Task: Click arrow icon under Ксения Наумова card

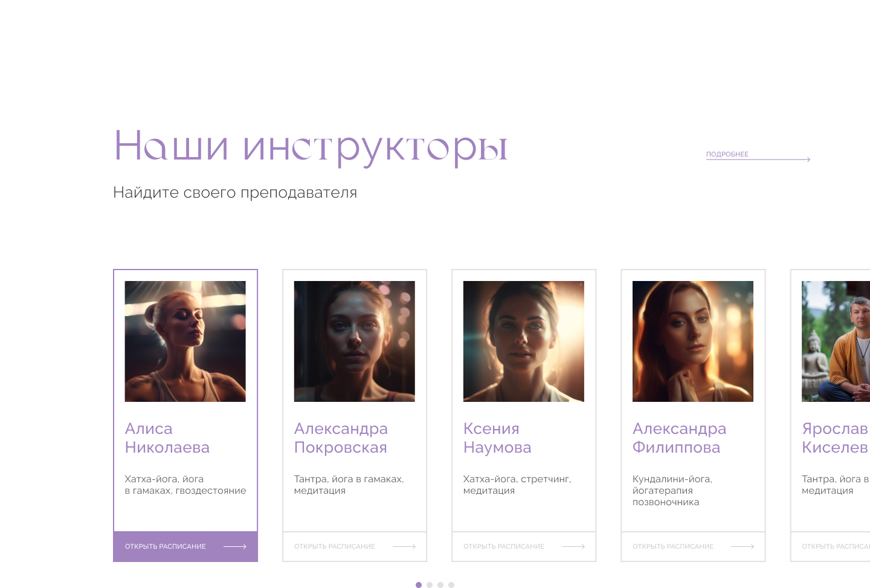Action: 573,546
